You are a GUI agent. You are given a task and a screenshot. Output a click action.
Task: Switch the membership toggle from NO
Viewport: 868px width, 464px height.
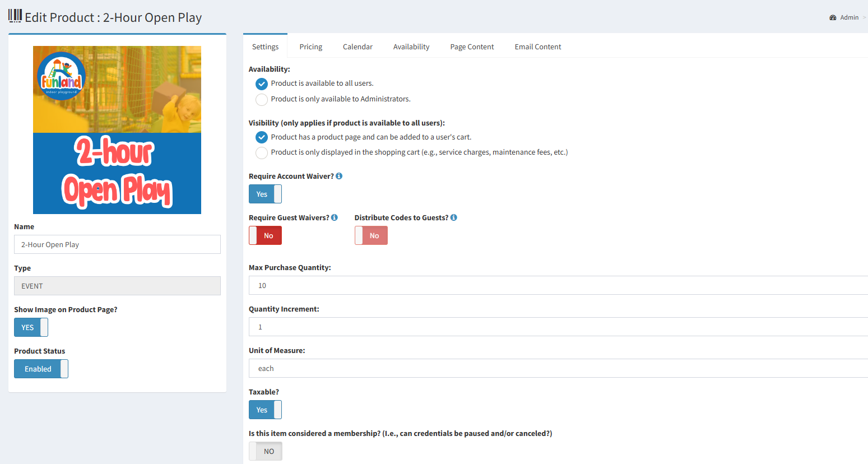pyautogui.click(x=265, y=451)
